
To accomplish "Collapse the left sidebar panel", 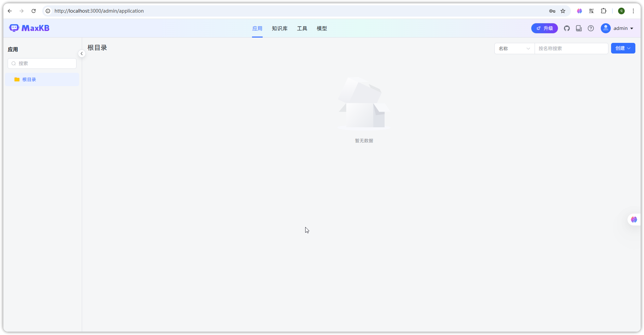I will click(82, 54).
